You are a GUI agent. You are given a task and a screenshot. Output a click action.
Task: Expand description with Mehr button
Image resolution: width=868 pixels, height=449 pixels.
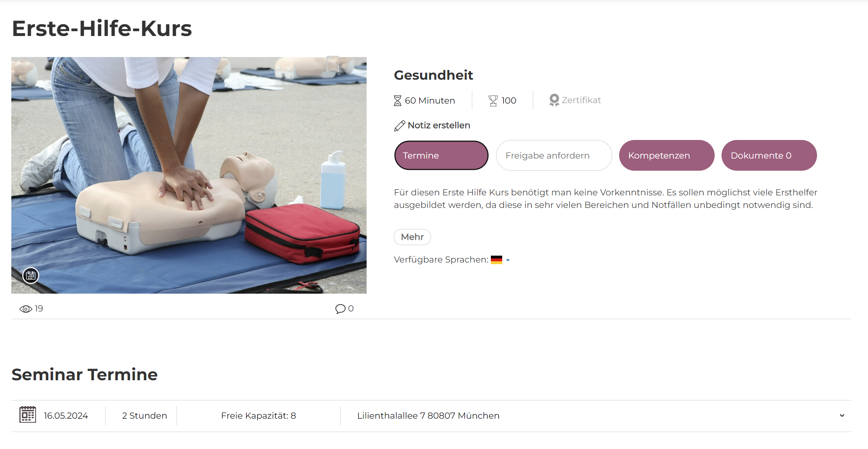pyautogui.click(x=412, y=237)
